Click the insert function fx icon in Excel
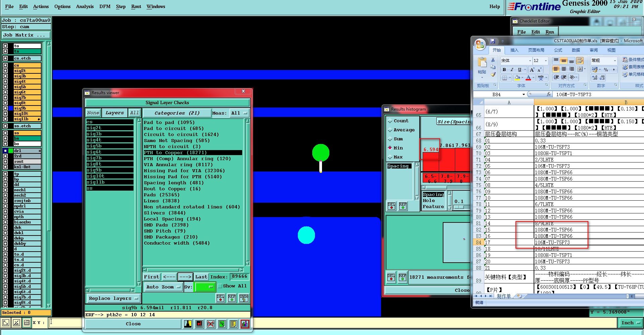 [549, 94]
